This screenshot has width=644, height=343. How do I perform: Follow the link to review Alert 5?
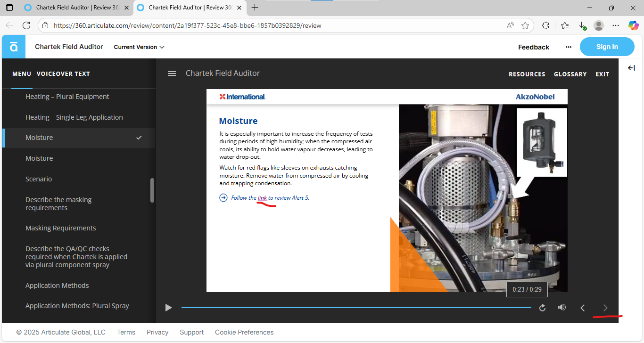coord(262,198)
